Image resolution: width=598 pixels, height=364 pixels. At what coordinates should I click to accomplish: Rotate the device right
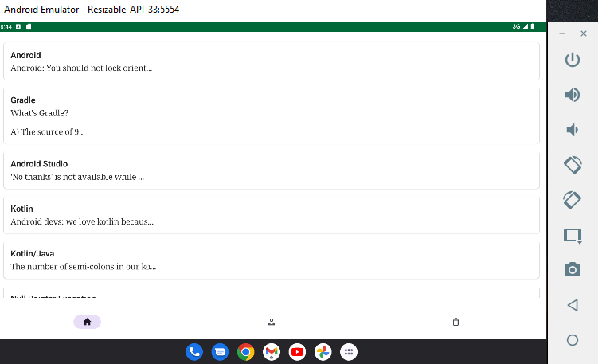tap(572, 200)
